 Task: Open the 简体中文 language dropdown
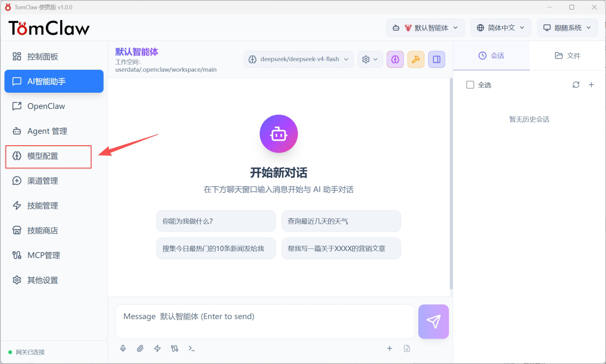pyautogui.click(x=501, y=28)
